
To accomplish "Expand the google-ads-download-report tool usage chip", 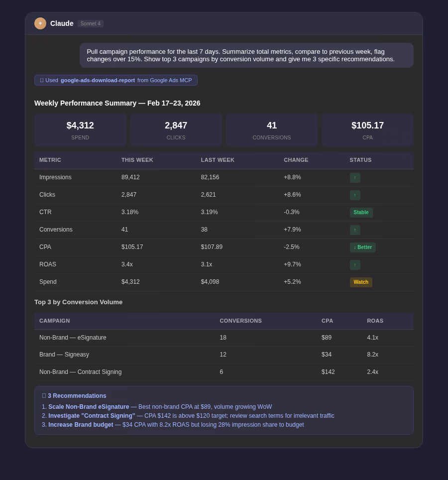I will pyautogui.click(x=116, y=80).
